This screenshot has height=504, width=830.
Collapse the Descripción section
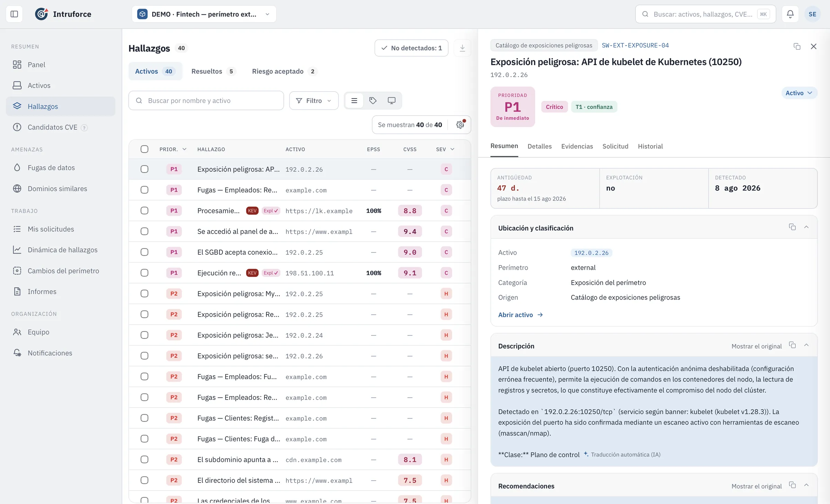click(806, 345)
